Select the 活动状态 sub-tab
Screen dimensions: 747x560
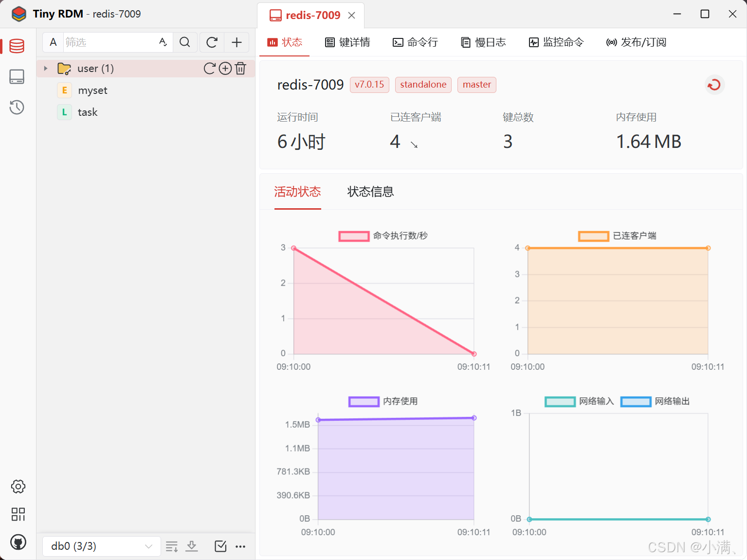coord(297,192)
